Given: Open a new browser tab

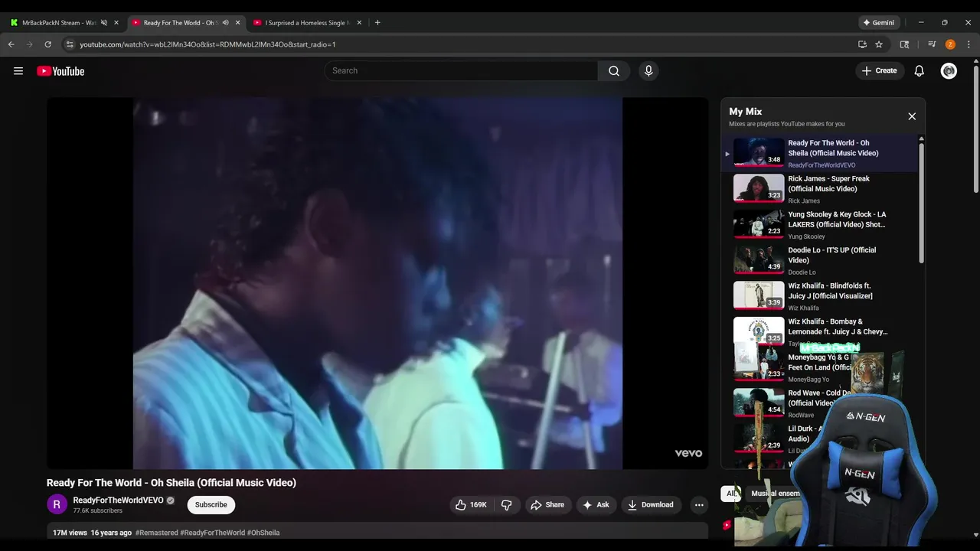Looking at the screenshot, I should coord(377,23).
